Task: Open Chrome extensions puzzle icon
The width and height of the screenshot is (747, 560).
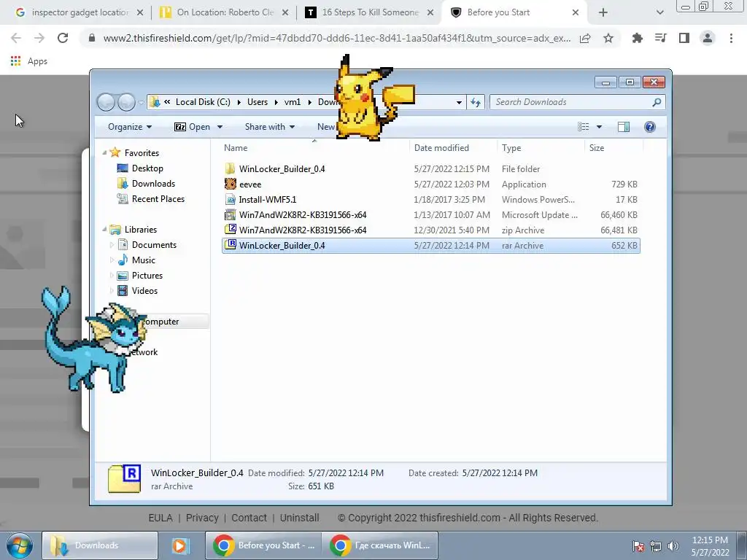Action: [637, 38]
